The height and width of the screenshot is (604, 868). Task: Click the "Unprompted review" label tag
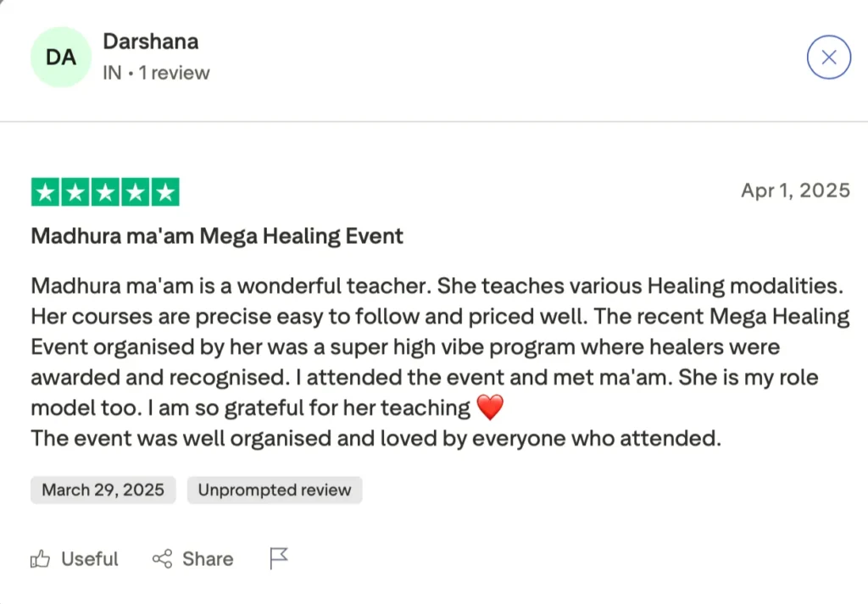click(274, 490)
